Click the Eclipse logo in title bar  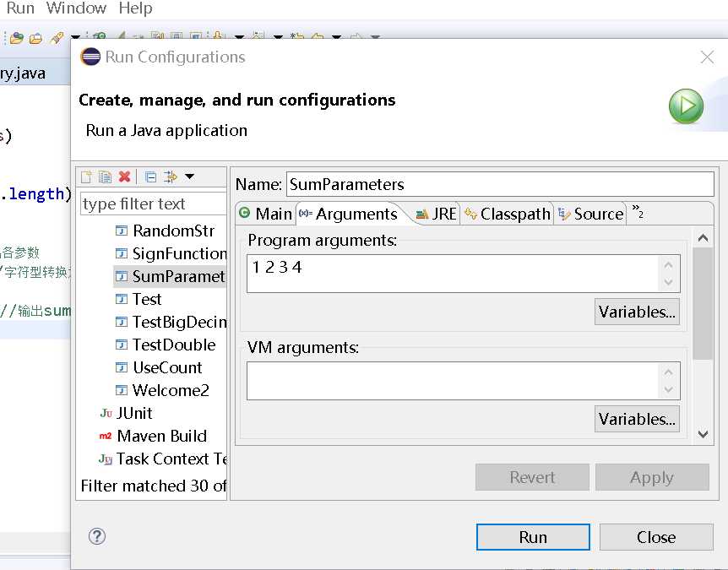90,57
